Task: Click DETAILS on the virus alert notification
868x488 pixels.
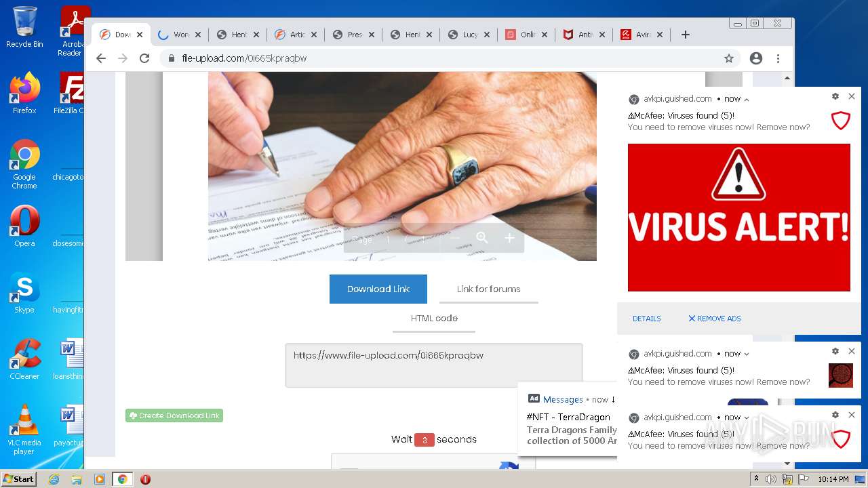Action: pyautogui.click(x=647, y=319)
